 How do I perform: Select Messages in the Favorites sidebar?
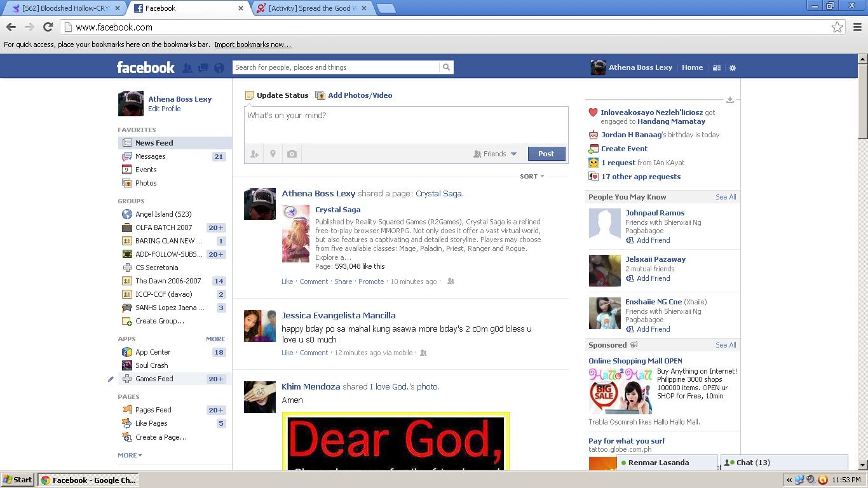[150, 156]
